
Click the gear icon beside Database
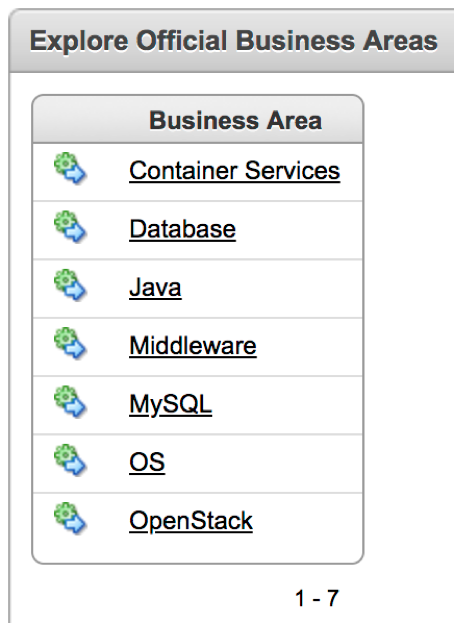pos(70,227)
